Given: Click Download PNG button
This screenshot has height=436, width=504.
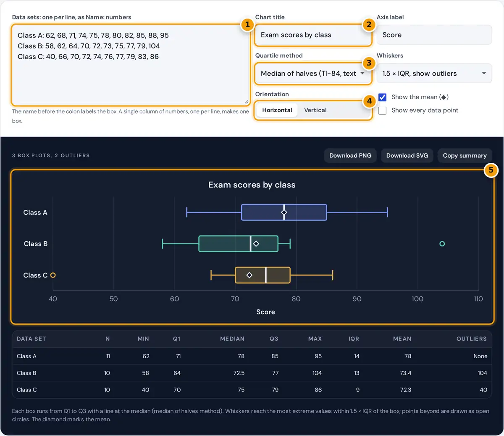Looking at the screenshot, I should 350,156.
